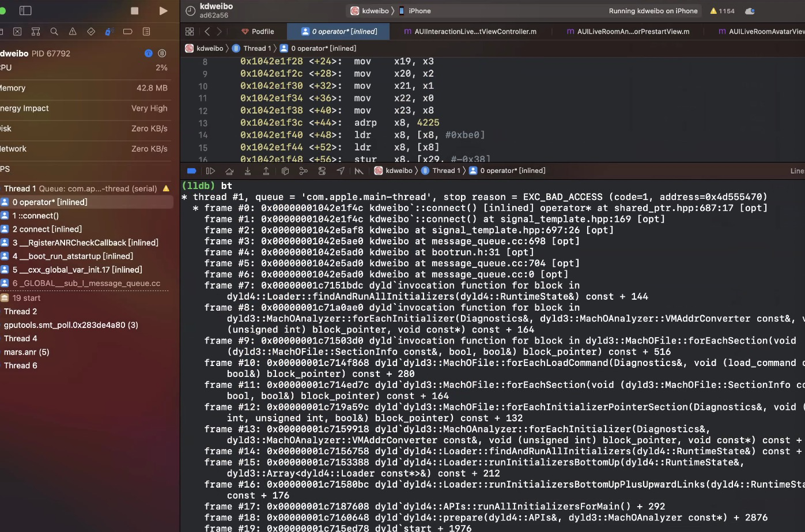The width and height of the screenshot is (805, 532).
Task: Click Thread 1 in the editor breadcrumb
Action: pyautogui.click(x=251, y=48)
